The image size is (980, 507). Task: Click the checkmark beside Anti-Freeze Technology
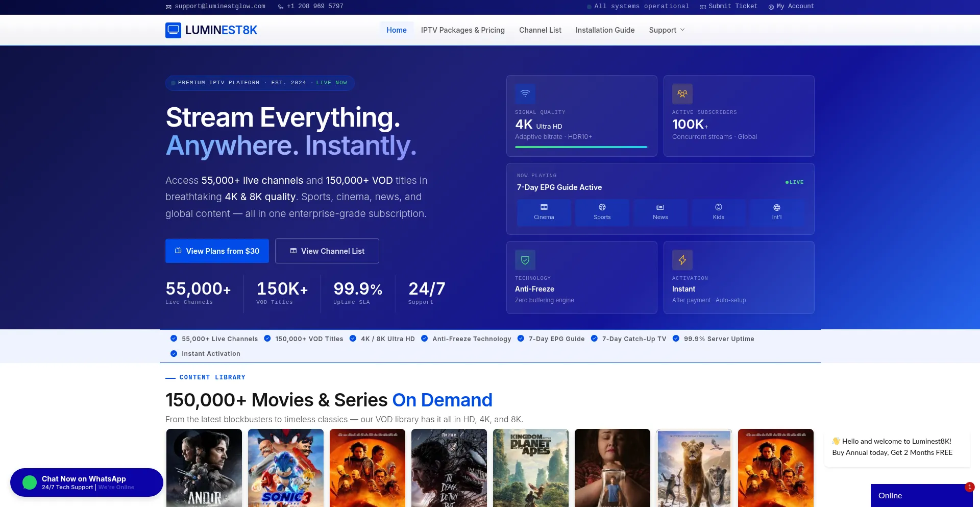point(424,339)
